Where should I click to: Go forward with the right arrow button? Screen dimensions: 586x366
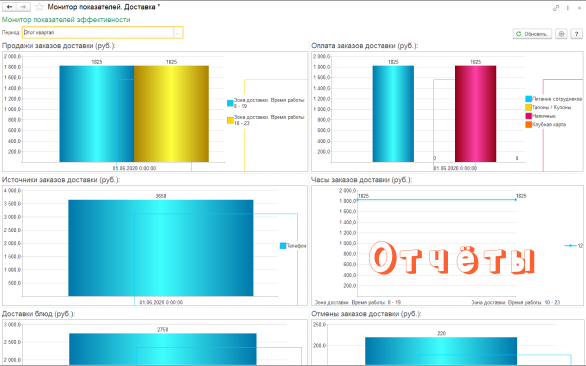[23, 7]
